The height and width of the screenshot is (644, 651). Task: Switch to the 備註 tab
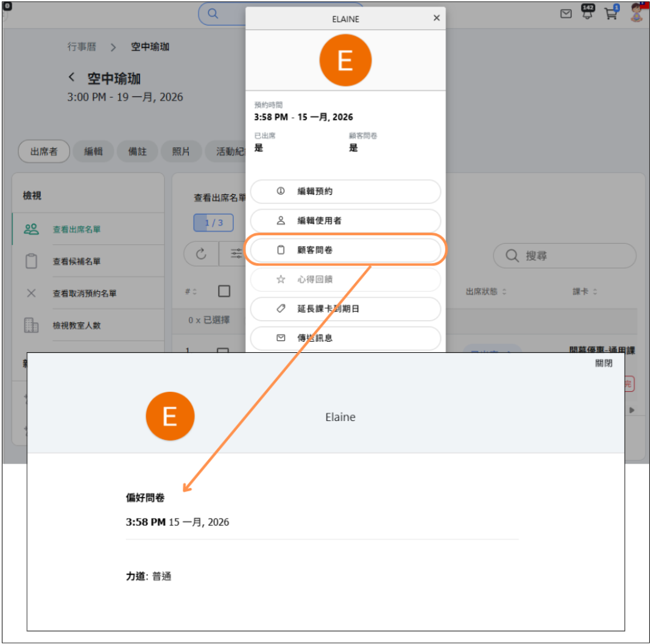(x=138, y=152)
